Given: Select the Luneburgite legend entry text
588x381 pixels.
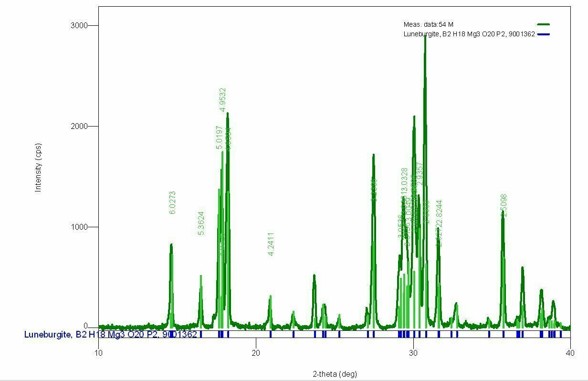Looking at the screenshot, I should [x=469, y=34].
